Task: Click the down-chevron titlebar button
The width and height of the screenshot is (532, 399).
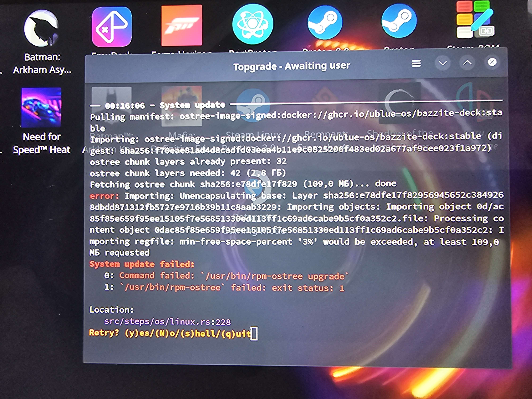Action: pyautogui.click(x=442, y=63)
